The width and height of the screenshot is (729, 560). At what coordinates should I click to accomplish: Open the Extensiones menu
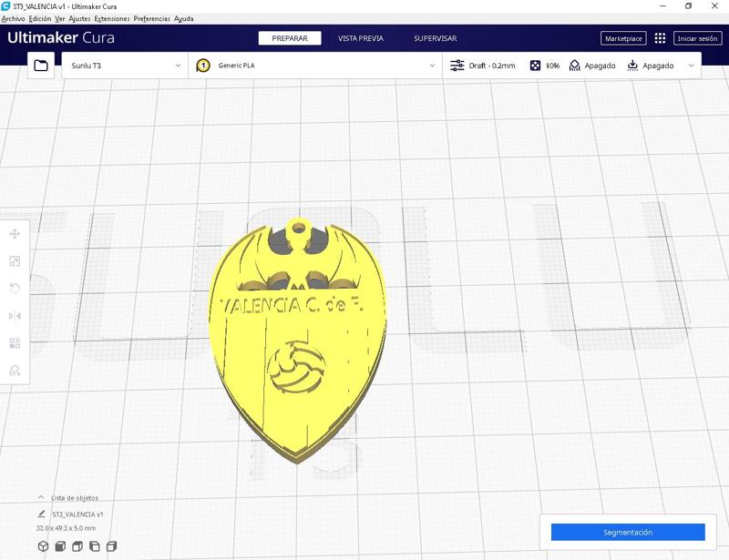(x=112, y=18)
